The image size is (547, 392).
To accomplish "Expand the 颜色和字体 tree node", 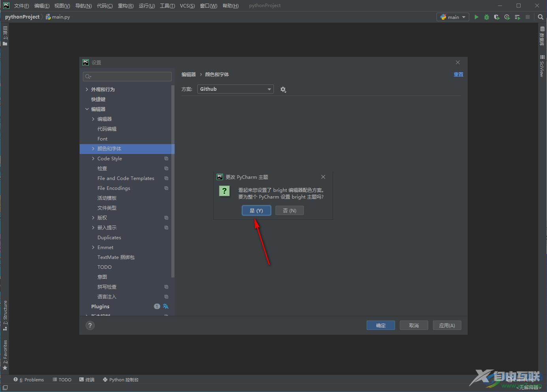I will [x=93, y=149].
